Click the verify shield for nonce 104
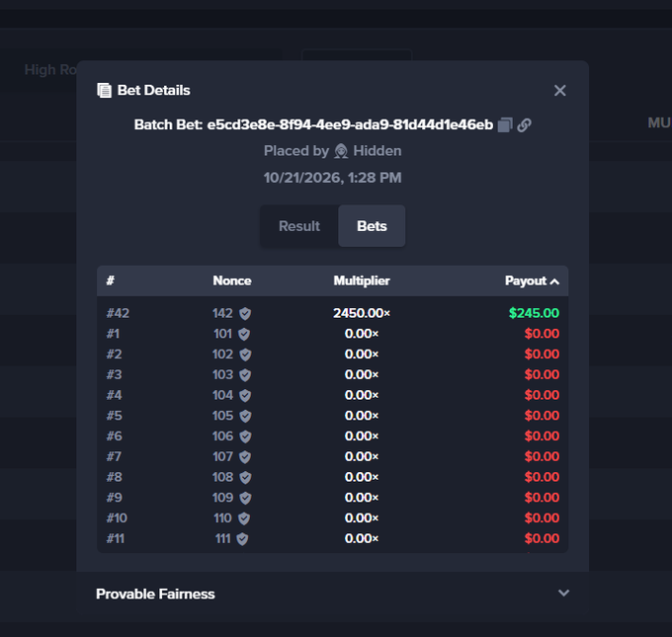Viewport: 672px width, 637px height. 245,395
